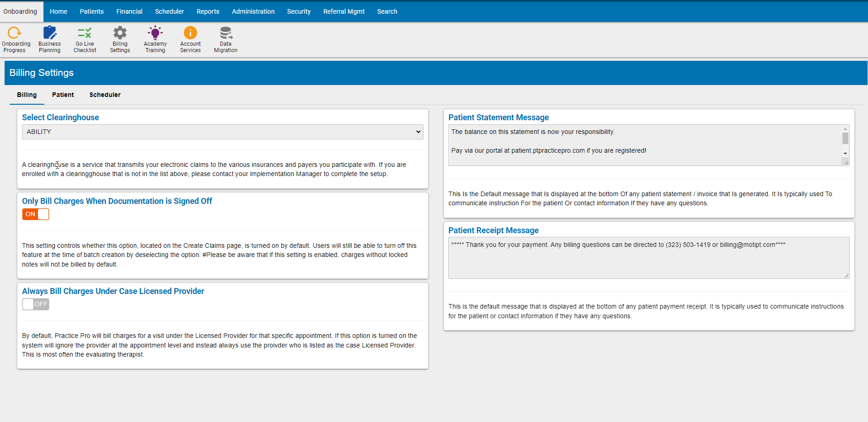Image resolution: width=868 pixels, height=422 pixels.
Task: Go to the Referral Mgmt menu
Action: [344, 11]
